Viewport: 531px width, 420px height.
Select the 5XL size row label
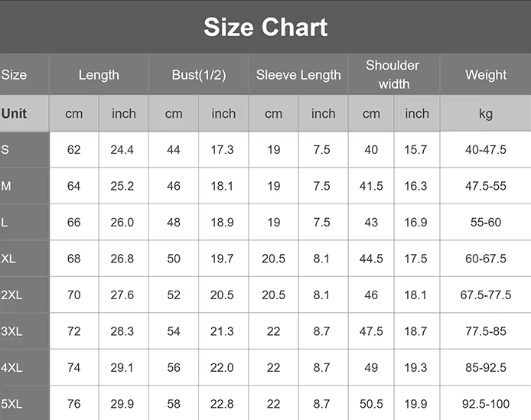11,404
